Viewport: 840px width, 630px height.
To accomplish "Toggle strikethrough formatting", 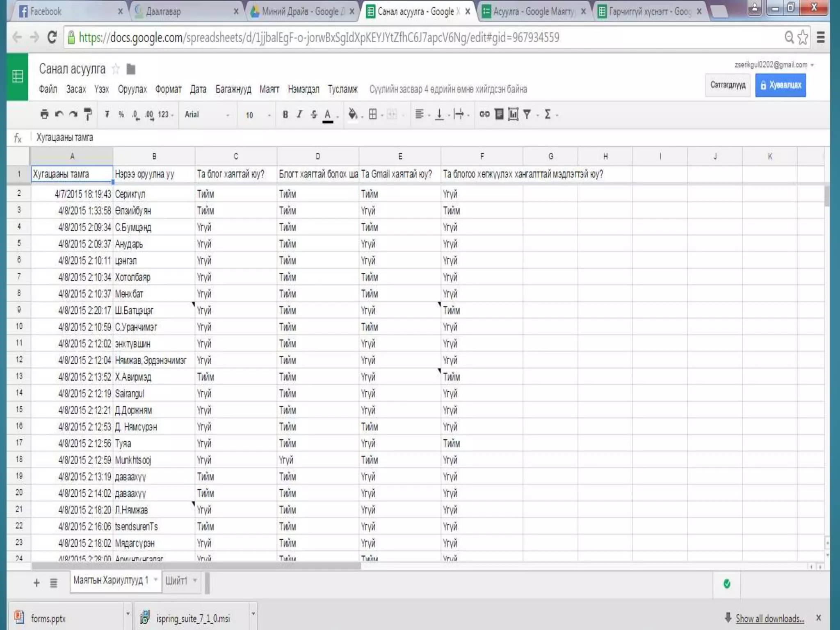I will pyautogui.click(x=314, y=114).
